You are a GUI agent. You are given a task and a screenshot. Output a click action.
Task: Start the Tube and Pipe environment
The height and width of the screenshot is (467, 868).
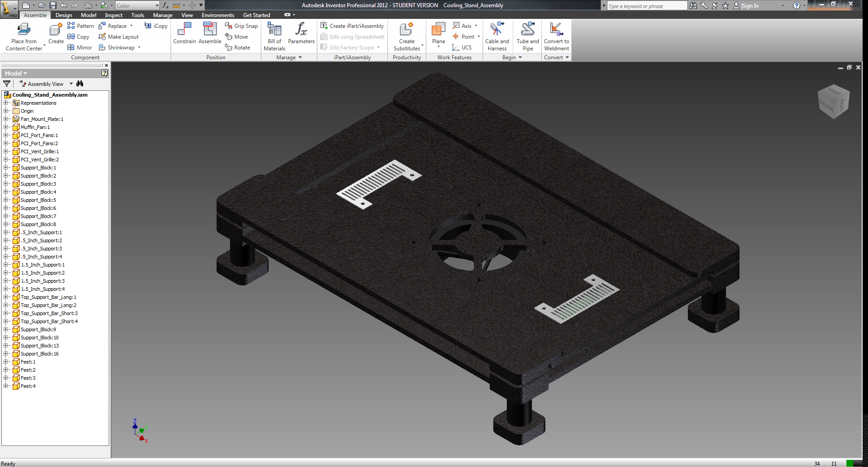(x=527, y=36)
